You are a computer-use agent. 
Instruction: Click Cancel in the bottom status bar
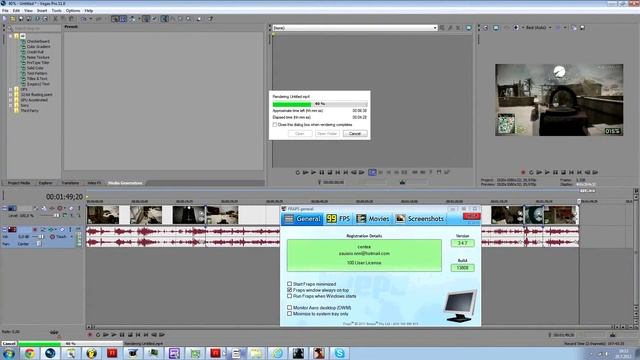pos(9,344)
